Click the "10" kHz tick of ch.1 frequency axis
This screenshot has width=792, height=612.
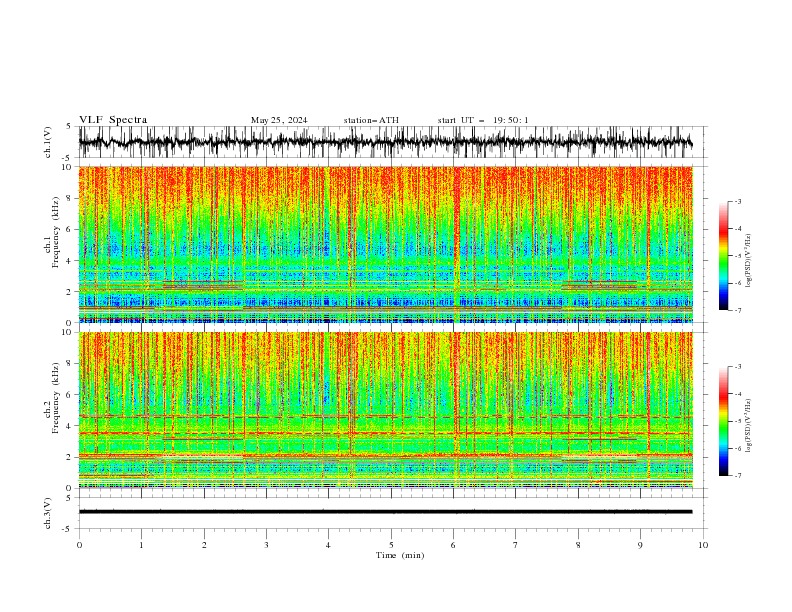(69, 167)
